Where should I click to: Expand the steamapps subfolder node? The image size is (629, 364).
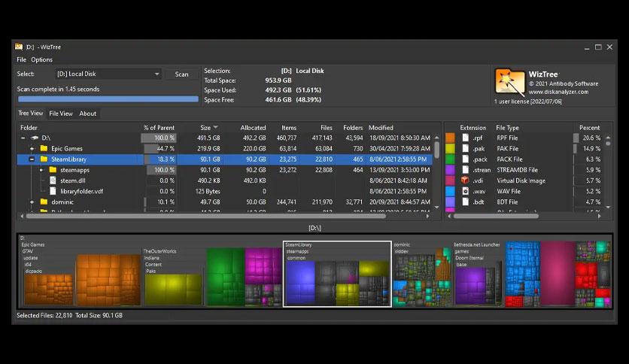pyautogui.click(x=41, y=170)
